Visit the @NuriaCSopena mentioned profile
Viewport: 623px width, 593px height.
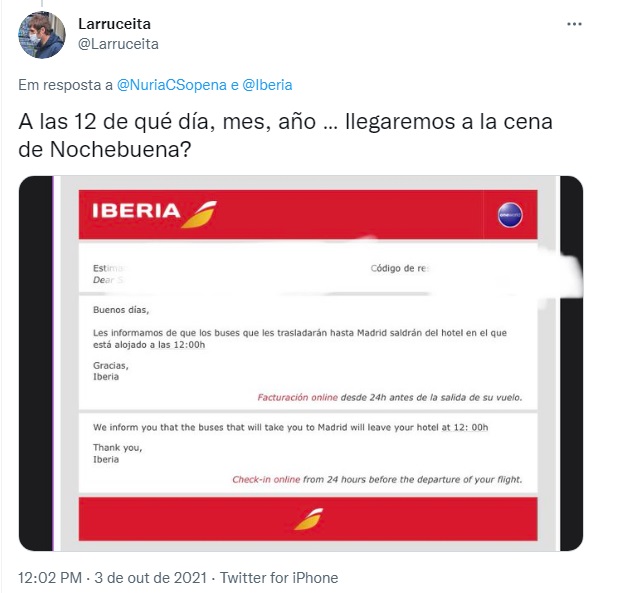click(x=172, y=85)
